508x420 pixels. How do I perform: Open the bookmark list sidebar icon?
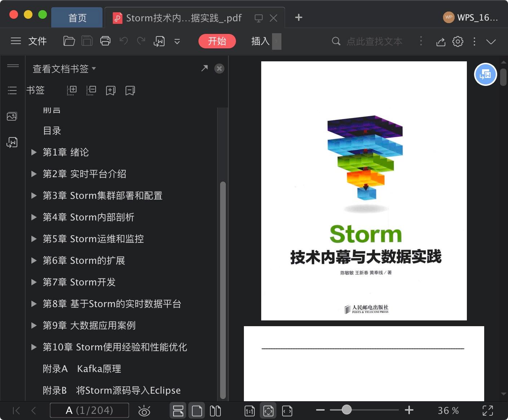[x=12, y=90]
